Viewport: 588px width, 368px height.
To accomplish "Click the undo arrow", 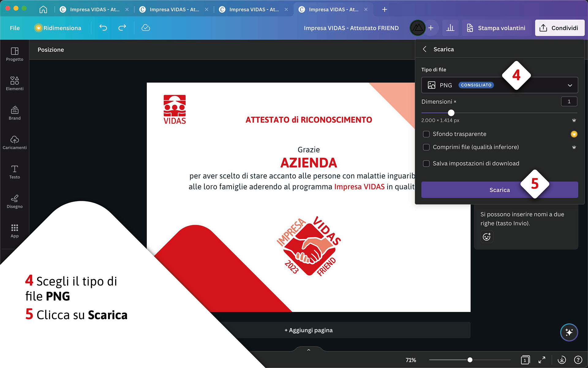I will coord(103,28).
